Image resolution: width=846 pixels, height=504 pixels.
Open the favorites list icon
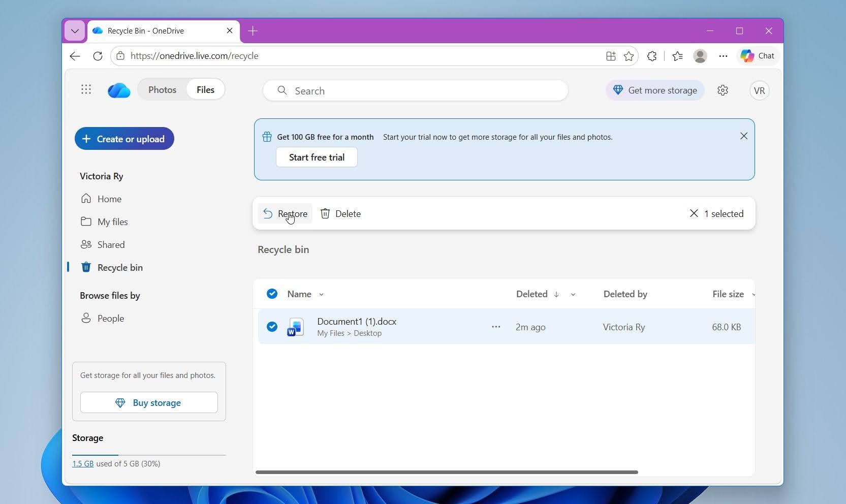tap(677, 56)
